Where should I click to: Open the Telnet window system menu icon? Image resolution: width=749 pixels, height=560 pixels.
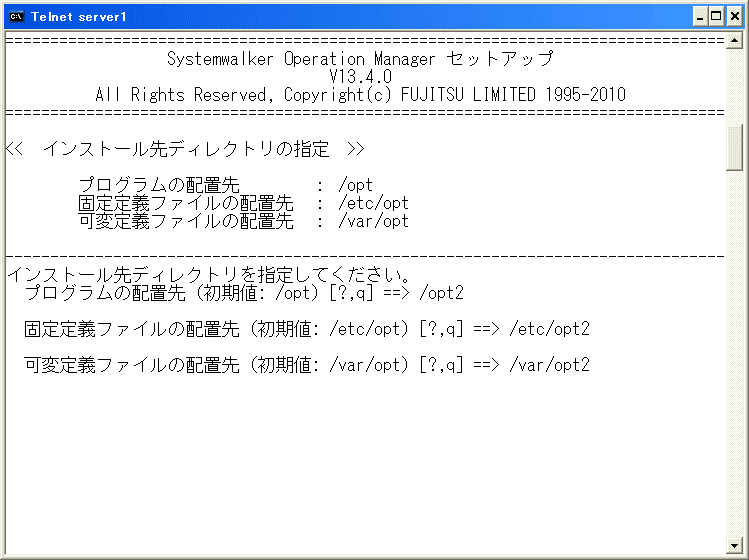16,17
